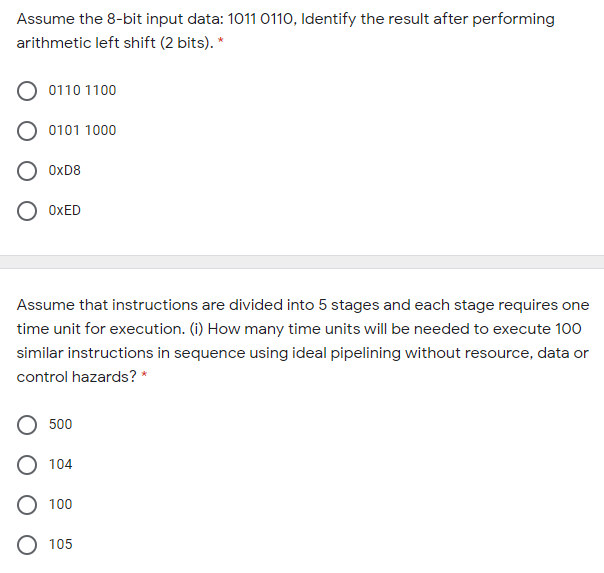The width and height of the screenshot is (604, 573).
Task: Click the "0110 1100" answer label text
Action: tap(82, 91)
